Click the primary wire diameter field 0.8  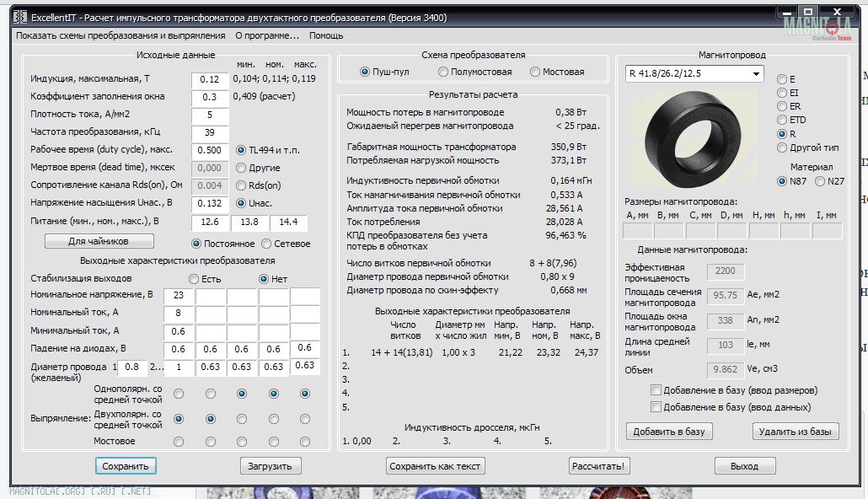[131, 368]
